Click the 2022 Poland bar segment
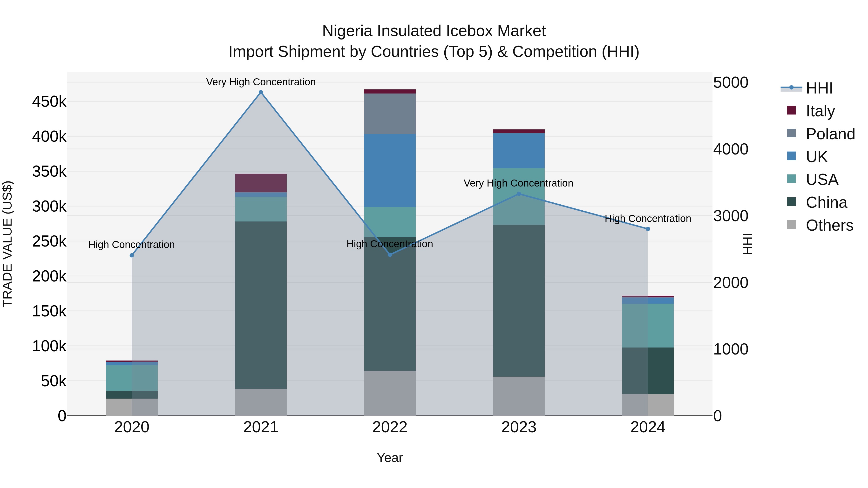The height and width of the screenshot is (488, 868). tap(390, 114)
